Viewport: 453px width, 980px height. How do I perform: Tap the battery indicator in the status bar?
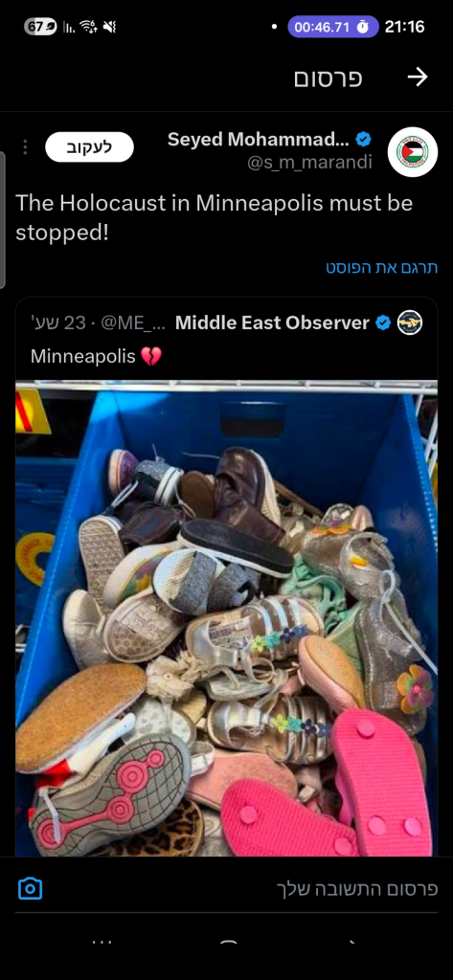pyautogui.click(x=40, y=27)
